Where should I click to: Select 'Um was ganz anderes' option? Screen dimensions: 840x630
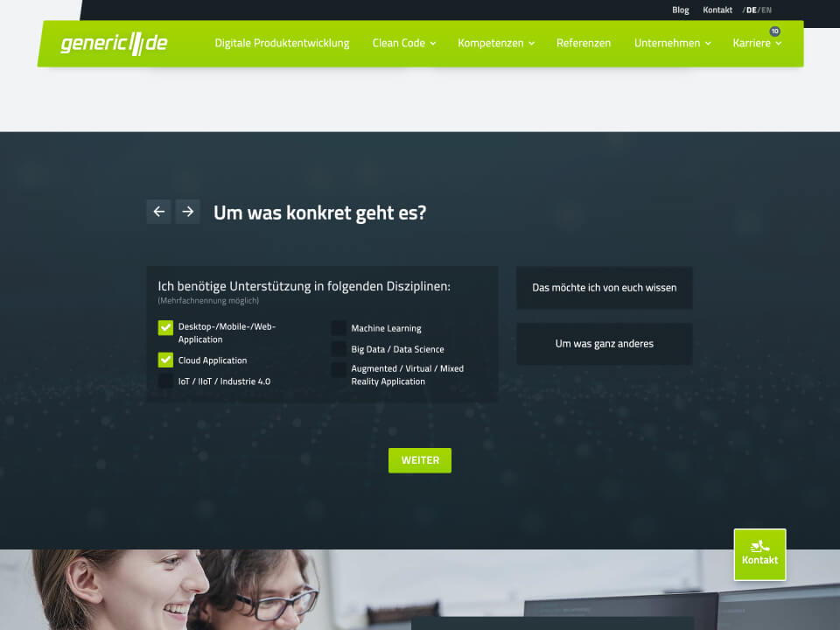[605, 344]
